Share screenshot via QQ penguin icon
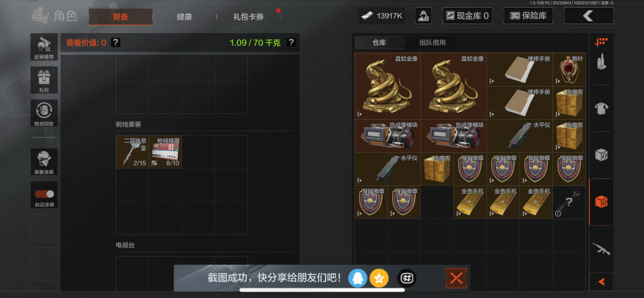Image resolution: width=644 pixels, height=298 pixels. (358, 278)
